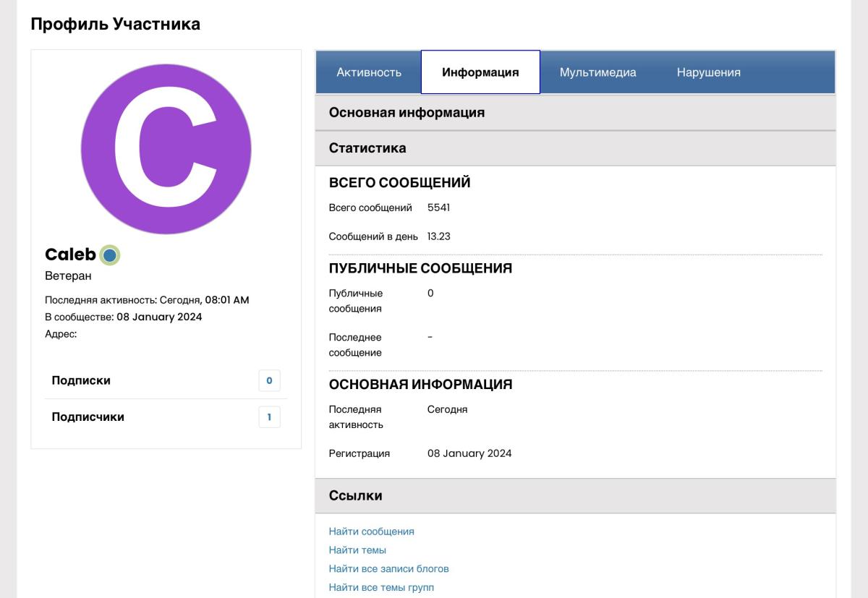Open the Найти сообщения link
Viewport: 868px width, 598px height.
click(371, 531)
